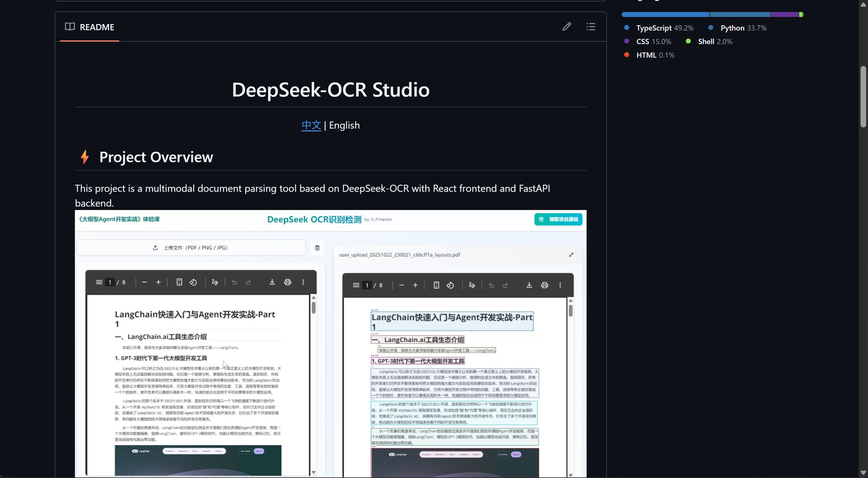This screenshot has height=478, width=868.
Task: Click the Python segment of the languages bar
Action: tap(740, 14)
